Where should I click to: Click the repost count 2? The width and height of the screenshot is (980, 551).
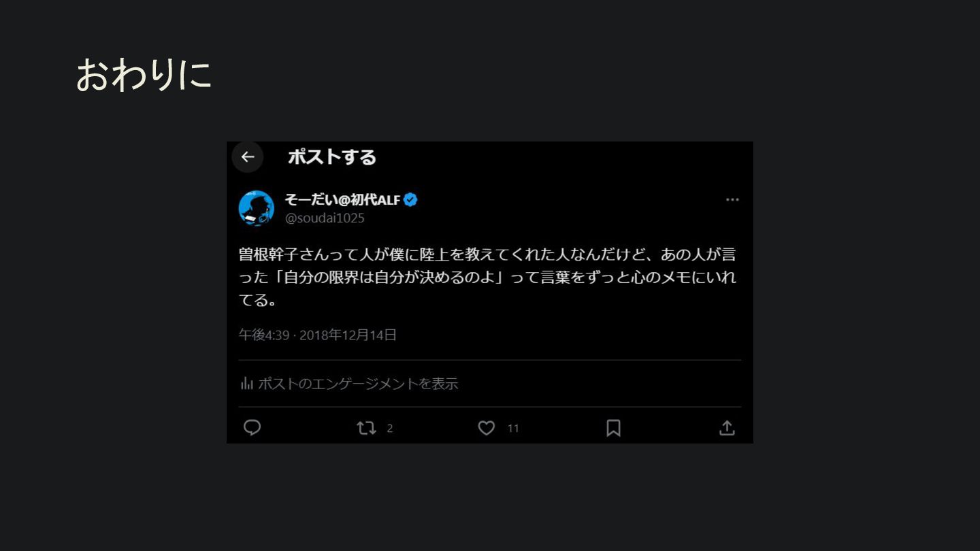point(390,429)
